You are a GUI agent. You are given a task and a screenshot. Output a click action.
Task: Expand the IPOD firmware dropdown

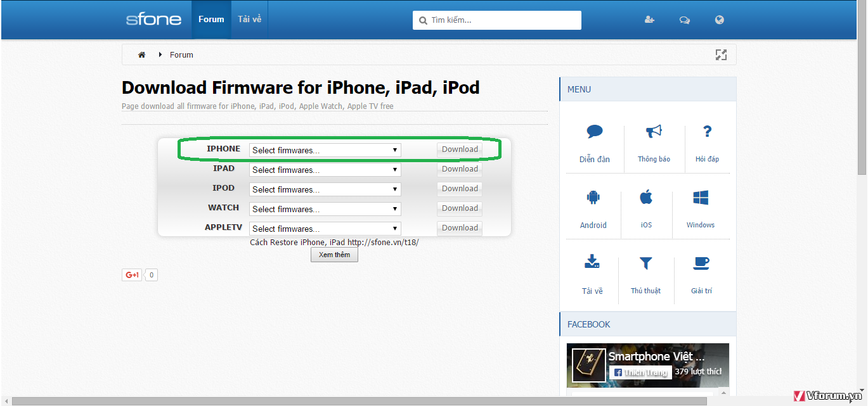(x=325, y=189)
